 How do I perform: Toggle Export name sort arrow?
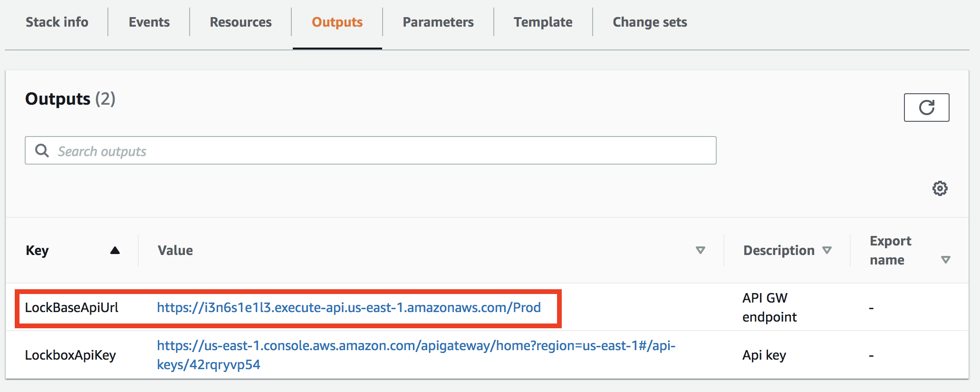[945, 260]
